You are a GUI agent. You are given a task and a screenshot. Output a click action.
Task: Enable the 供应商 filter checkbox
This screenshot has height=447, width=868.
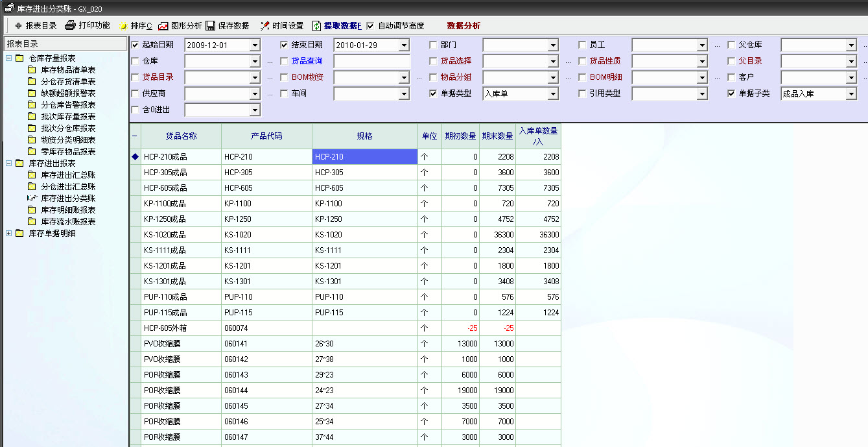pos(135,93)
